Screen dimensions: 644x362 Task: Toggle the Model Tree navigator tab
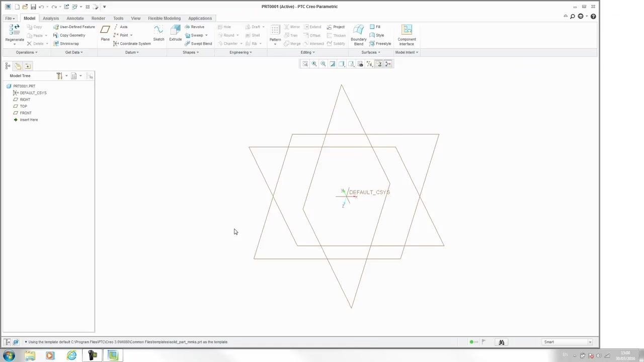pos(8,66)
